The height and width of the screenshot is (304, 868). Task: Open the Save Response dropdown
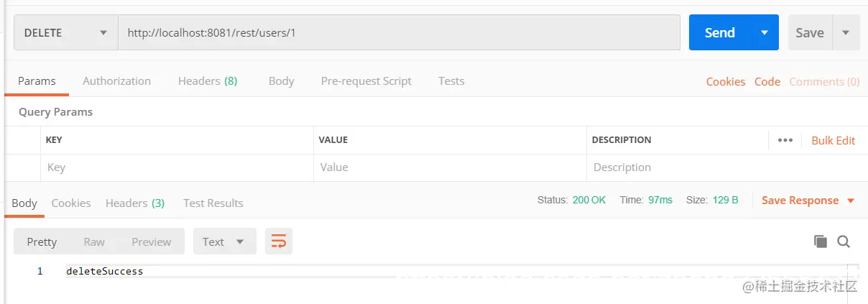(x=808, y=201)
